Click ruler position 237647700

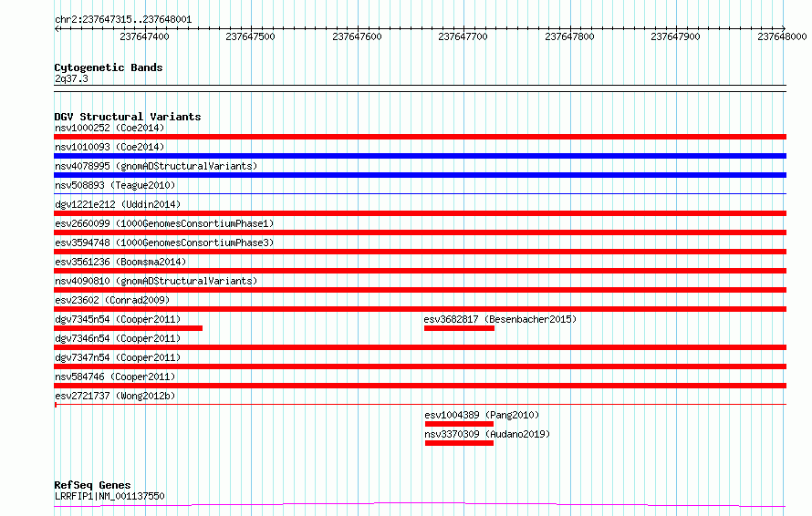(463, 36)
